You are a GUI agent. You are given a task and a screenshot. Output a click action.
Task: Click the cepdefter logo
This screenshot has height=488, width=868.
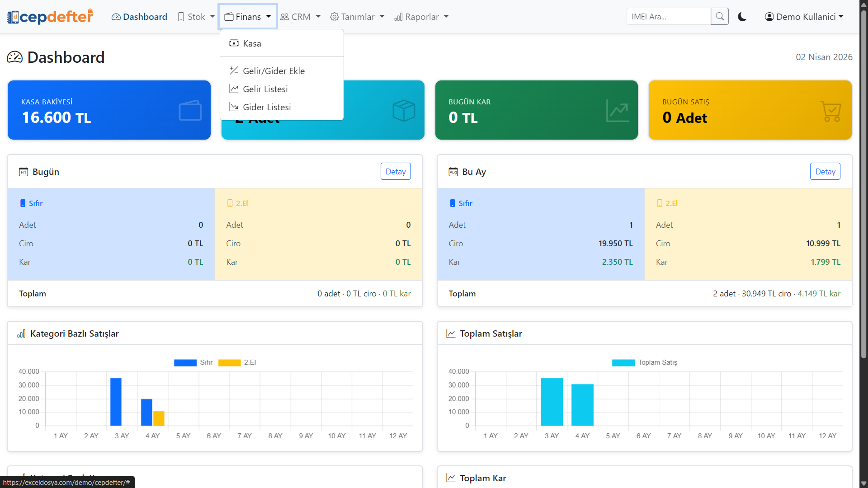tap(50, 17)
